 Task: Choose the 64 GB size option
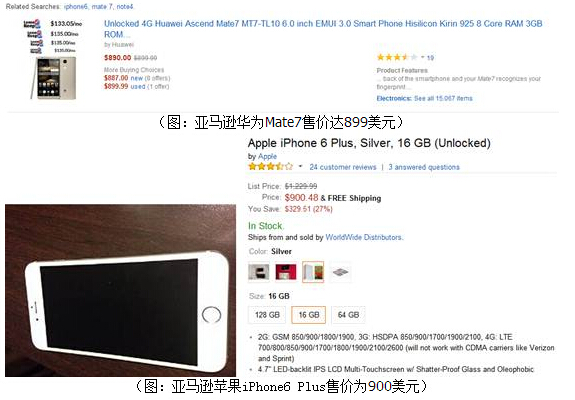(348, 315)
